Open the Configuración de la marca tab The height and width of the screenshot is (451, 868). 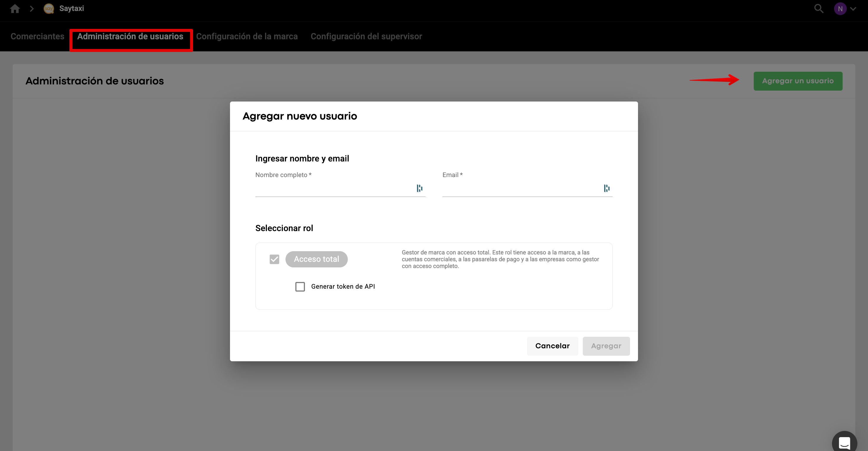click(x=247, y=36)
